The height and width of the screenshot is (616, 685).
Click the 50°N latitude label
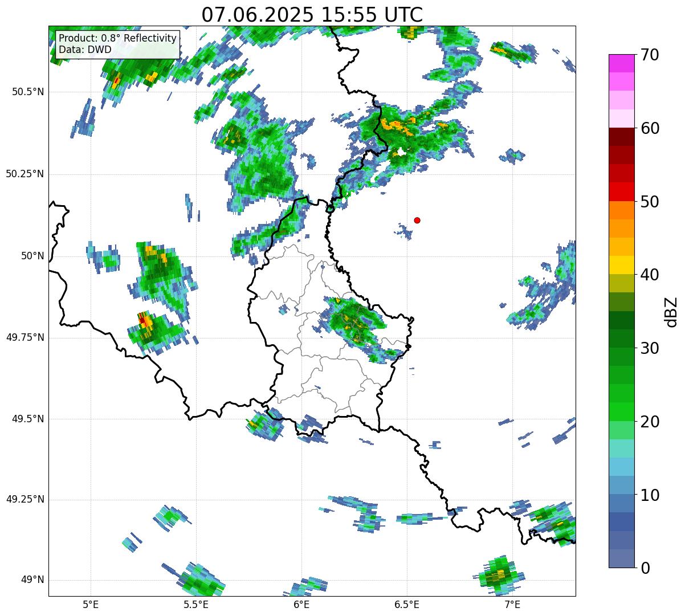click(x=32, y=256)
